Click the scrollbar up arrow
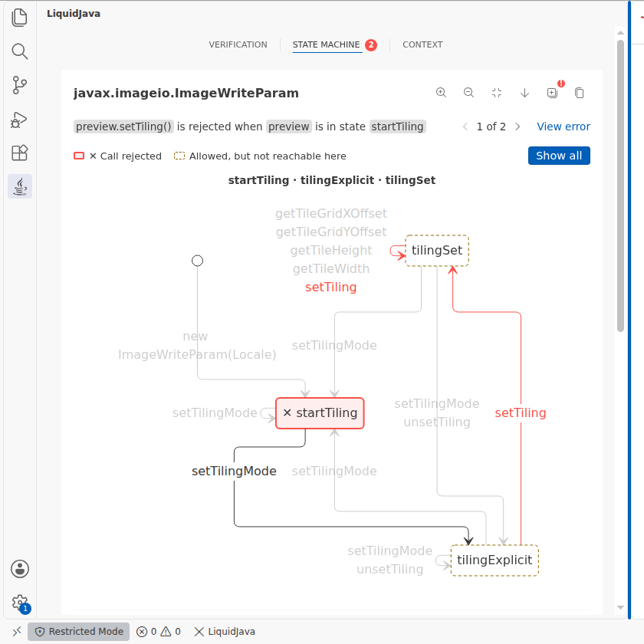Viewport: 644px width, 644px height. point(620,32)
